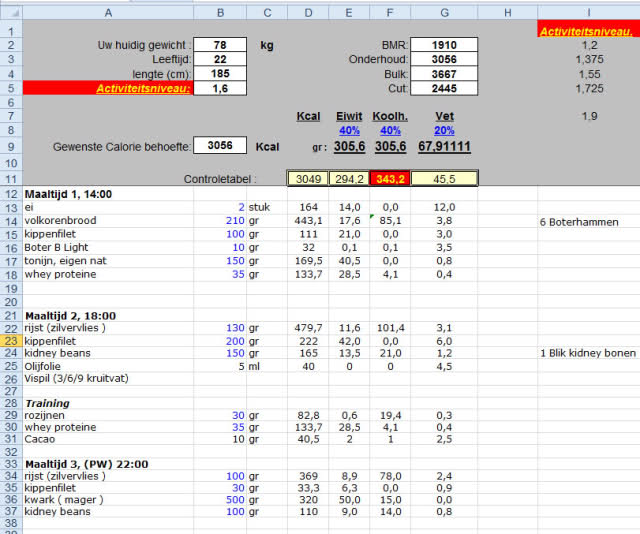
Task: Select the BMR value cell 1910
Action: (x=444, y=45)
